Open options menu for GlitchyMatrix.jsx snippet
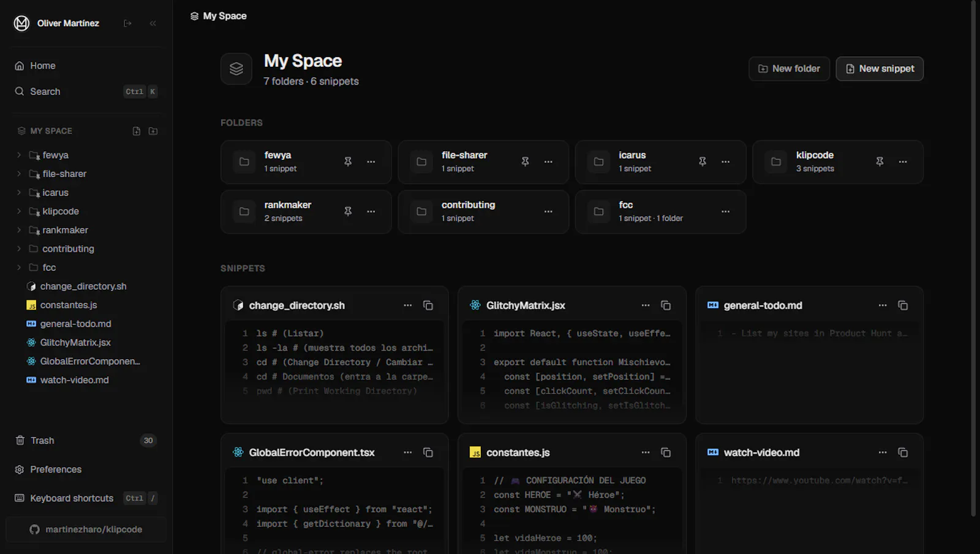Screen dimensions: 980x554 pos(646,305)
